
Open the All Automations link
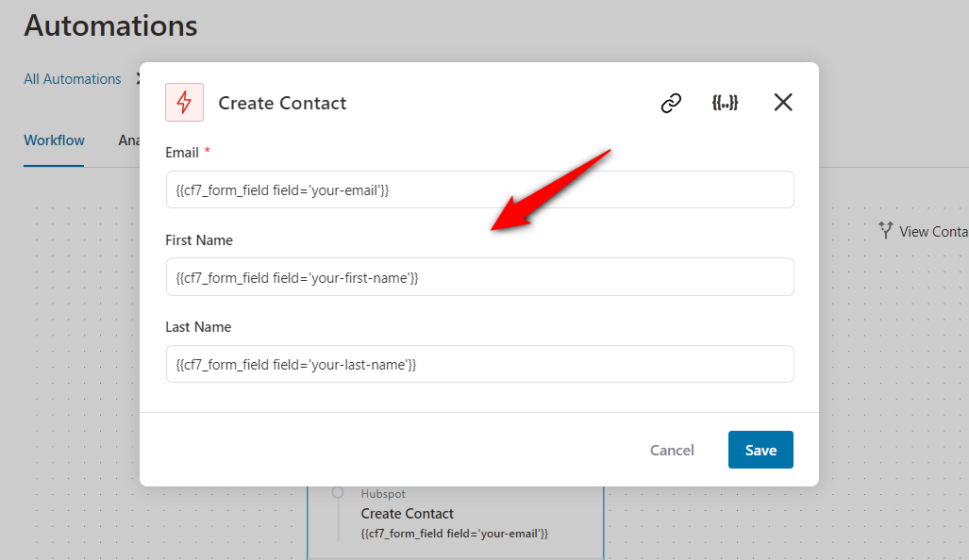tap(72, 79)
